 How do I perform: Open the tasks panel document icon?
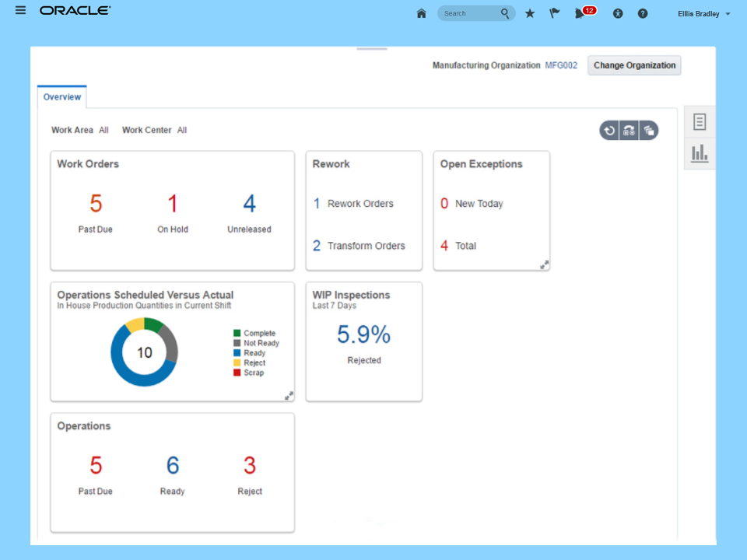700,122
